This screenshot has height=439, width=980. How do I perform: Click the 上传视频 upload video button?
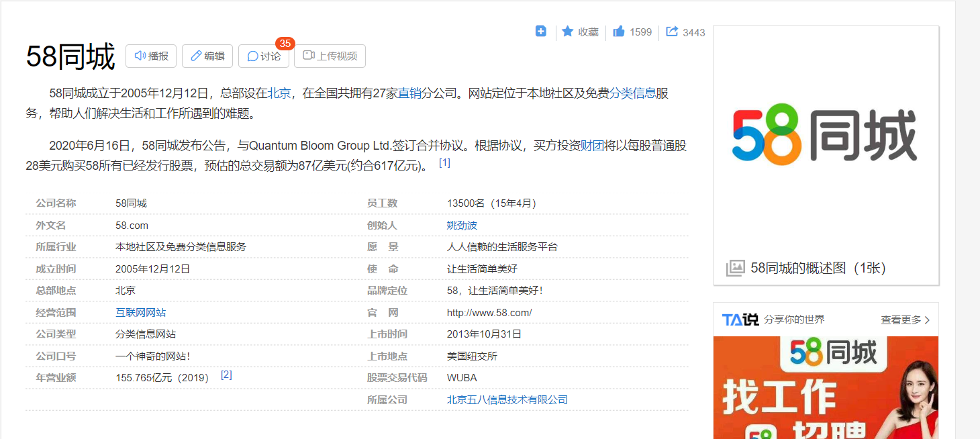pyautogui.click(x=330, y=56)
